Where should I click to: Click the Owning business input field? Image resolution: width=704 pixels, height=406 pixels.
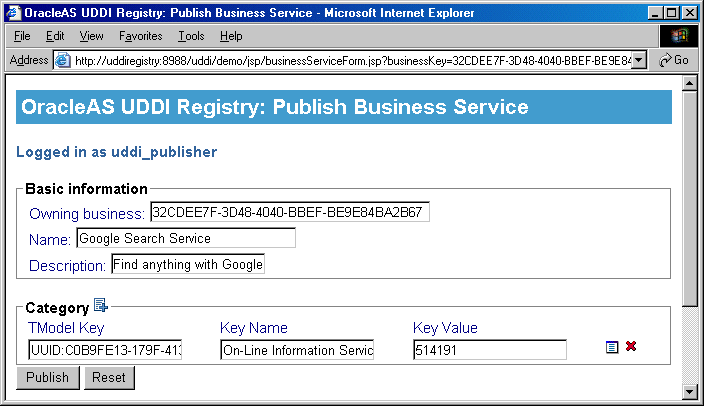pos(290,212)
